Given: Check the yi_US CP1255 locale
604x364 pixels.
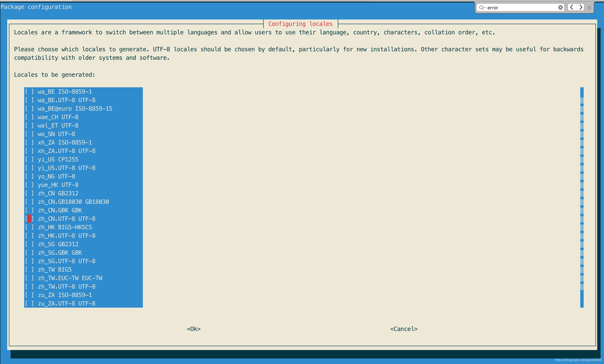Looking at the screenshot, I should pos(29,159).
